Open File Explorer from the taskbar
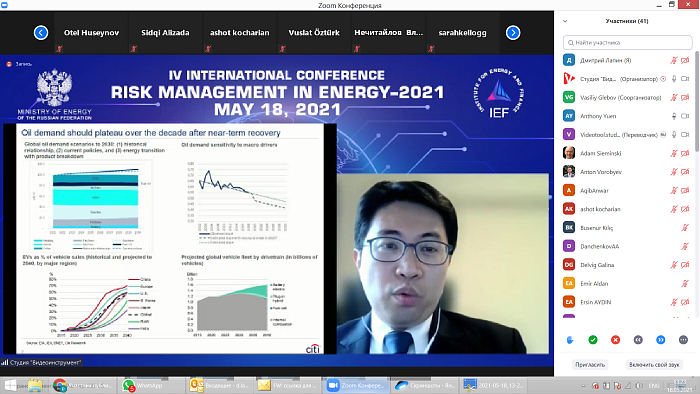Screen dimensions: 700x394 35,385
